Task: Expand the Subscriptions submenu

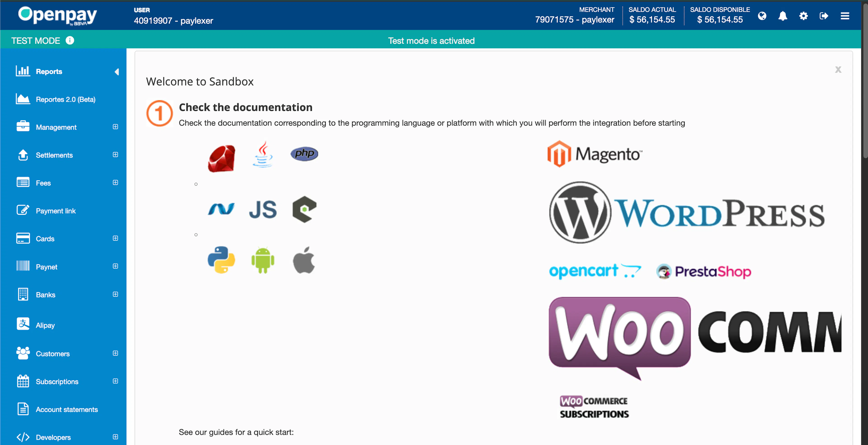Action: 115,381
